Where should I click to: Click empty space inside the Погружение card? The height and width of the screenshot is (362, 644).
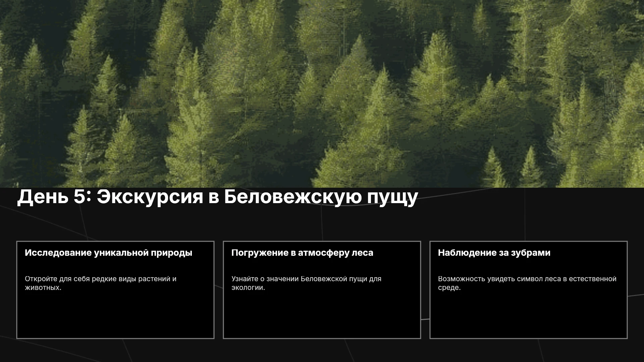pos(322,315)
